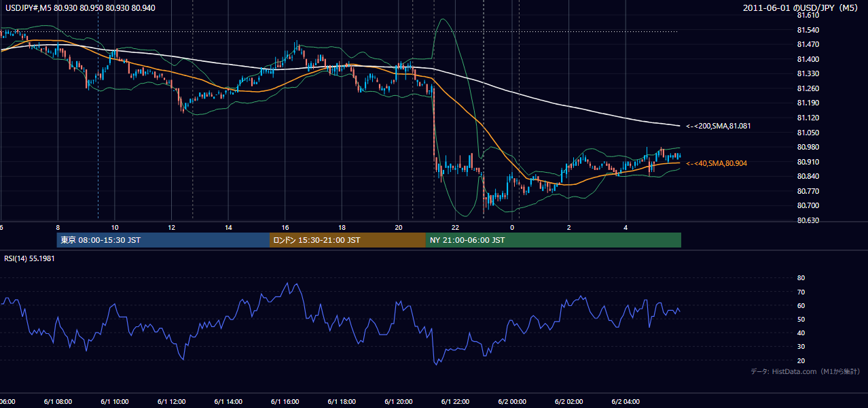868x408 pixels.
Task: Click the 6/1 08:00 time label
Action: click(58, 402)
